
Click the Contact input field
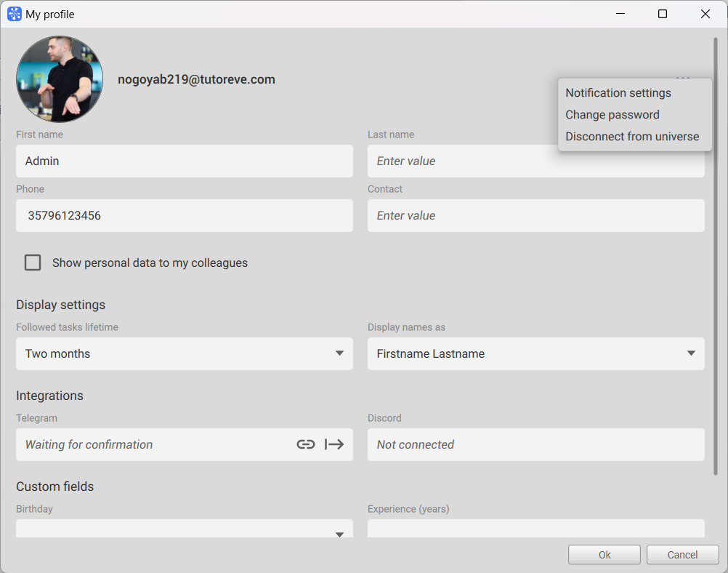535,216
